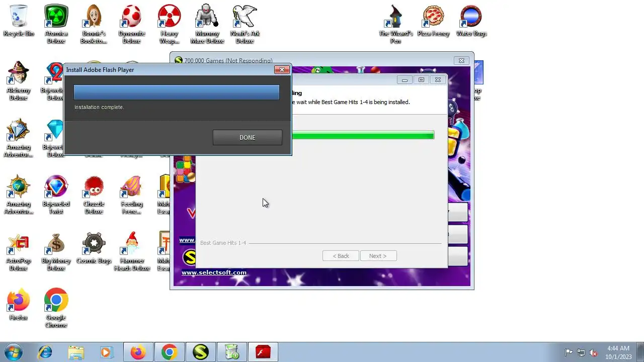The height and width of the screenshot is (362, 644).
Task: Click the Show desktop taskbar strip
Action: coord(640,352)
